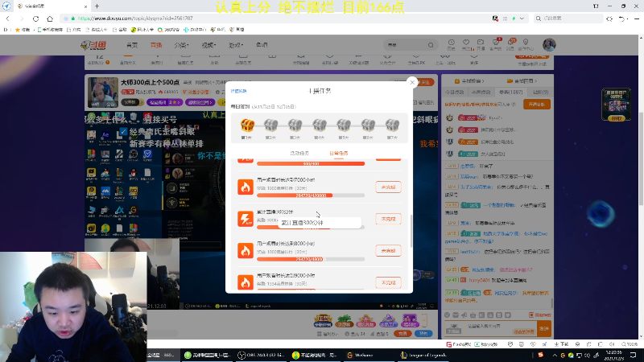Click the first flame task's progress bar

pos(311,195)
